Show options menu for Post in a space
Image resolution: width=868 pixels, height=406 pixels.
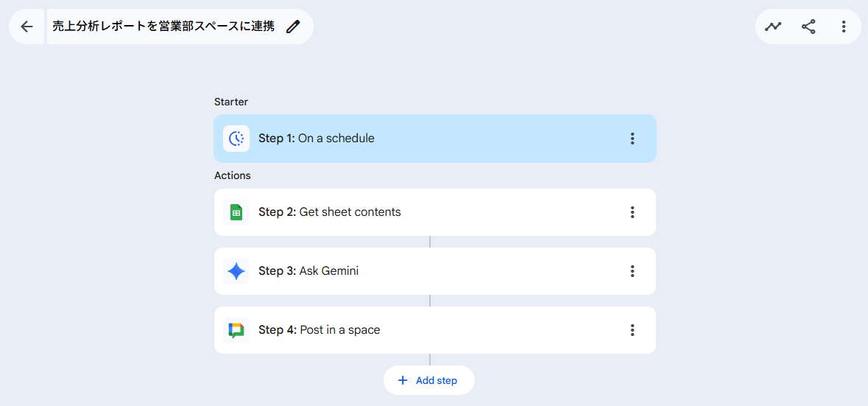coord(632,330)
